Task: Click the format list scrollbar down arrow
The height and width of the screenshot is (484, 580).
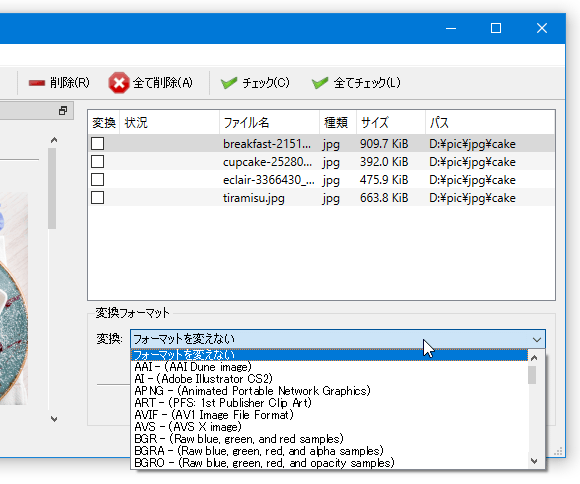Action: (533, 461)
